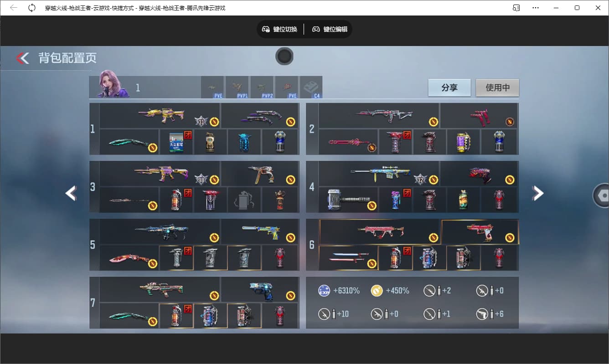Click the +1 ammo bonus stat

[446, 314]
